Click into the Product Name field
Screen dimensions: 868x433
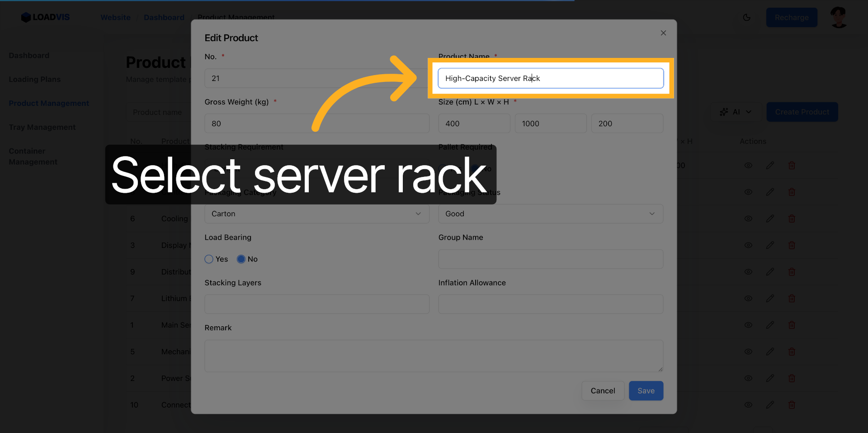(x=550, y=78)
